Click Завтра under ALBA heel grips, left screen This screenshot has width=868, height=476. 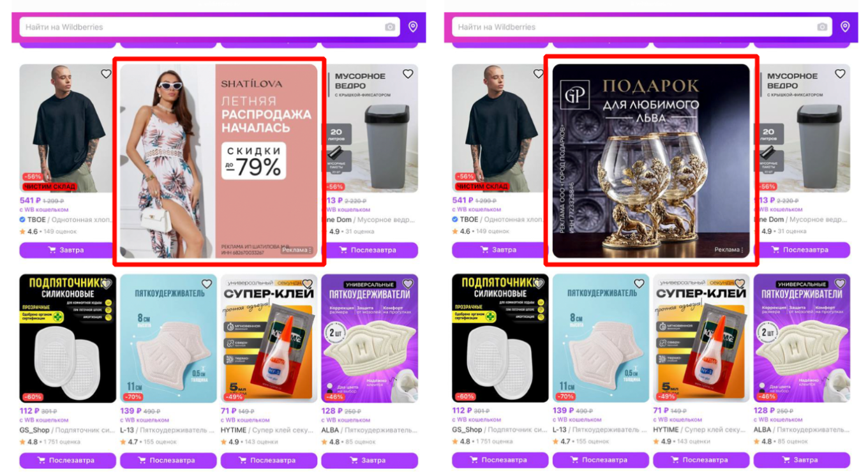pyautogui.click(x=370, y=460)
